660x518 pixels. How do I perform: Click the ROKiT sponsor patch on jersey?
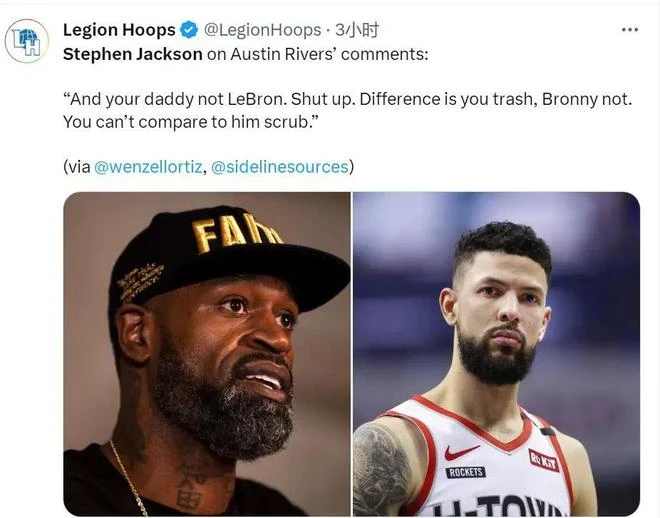543,460
